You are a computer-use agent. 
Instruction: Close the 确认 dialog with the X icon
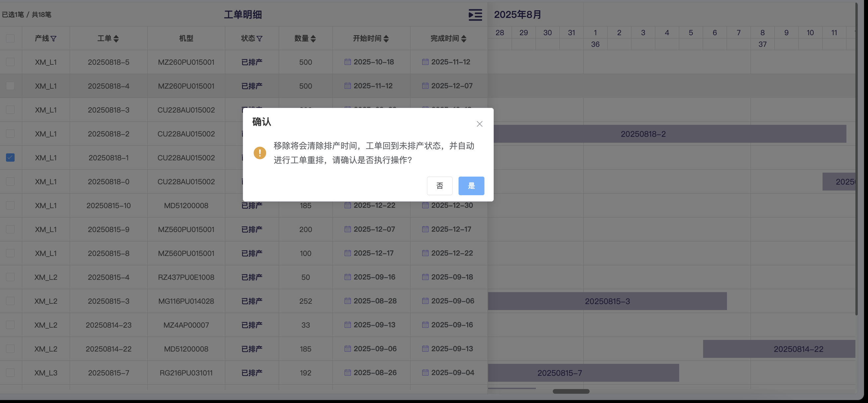pyautogui.click(x=479, y=124)
